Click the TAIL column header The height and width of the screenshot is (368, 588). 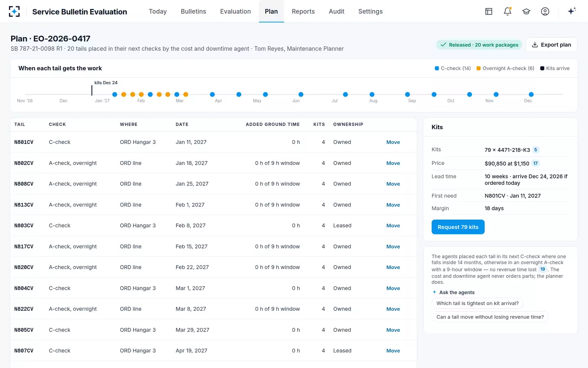tap(20, 124)
